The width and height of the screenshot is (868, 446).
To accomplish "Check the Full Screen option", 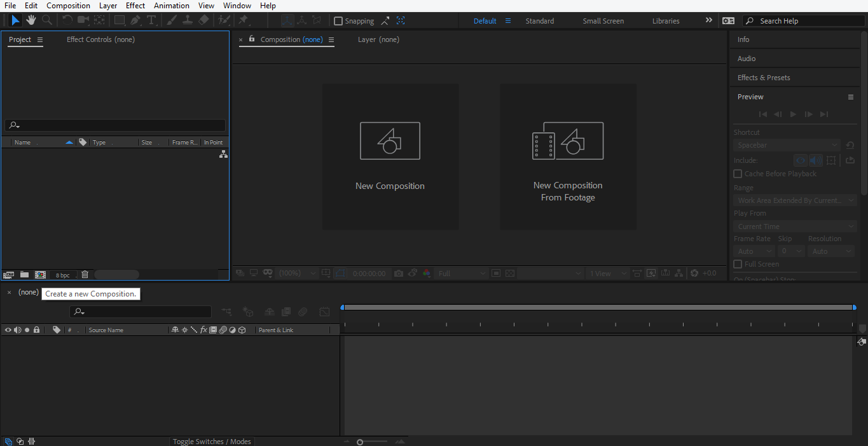I will pyautogui.click(x=738, y=264).
